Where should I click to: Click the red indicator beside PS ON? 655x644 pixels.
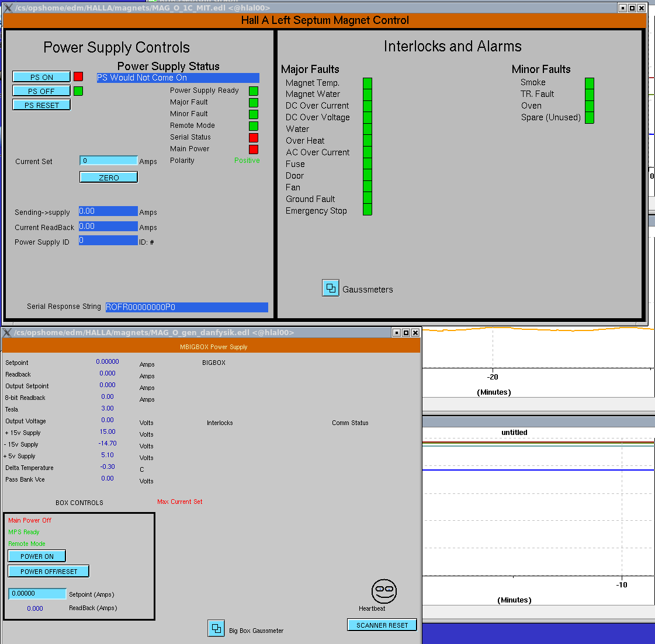tap(78, 76)
